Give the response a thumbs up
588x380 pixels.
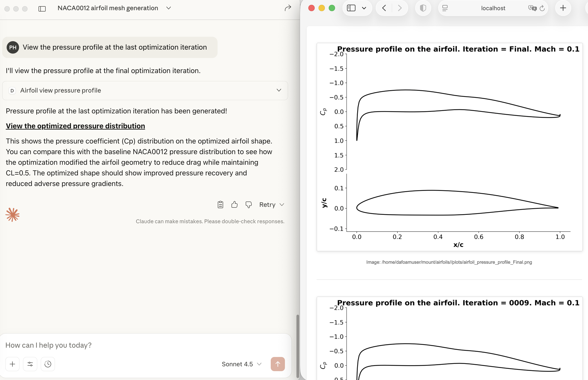[x=234, y=205]
